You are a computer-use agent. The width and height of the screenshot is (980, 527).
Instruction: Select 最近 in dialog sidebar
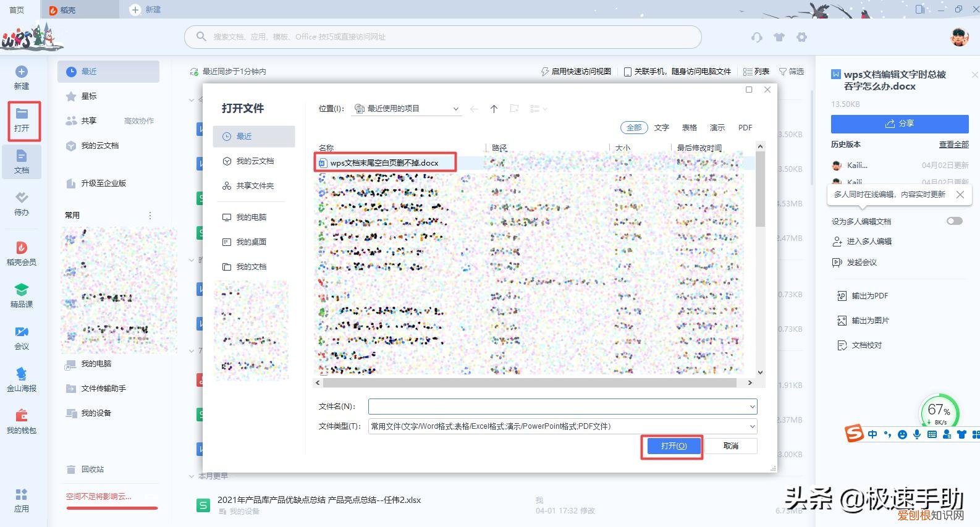coord(254,137)
